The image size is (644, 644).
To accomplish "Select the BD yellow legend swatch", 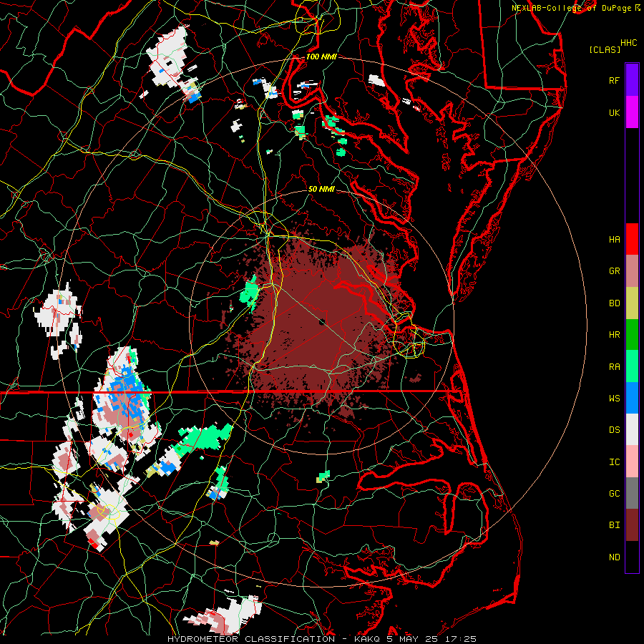I will point(632,303).
